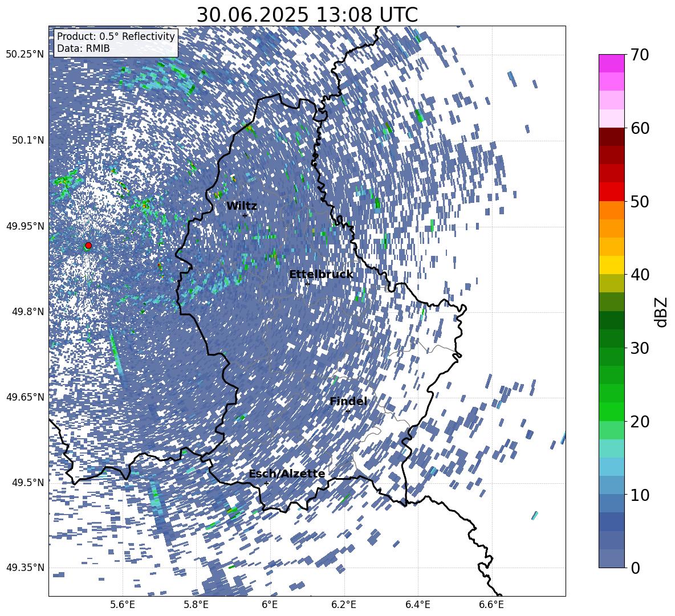The image size is (675, 616).
Task: Click the colorbar 20 tick value
Action: 640,421
